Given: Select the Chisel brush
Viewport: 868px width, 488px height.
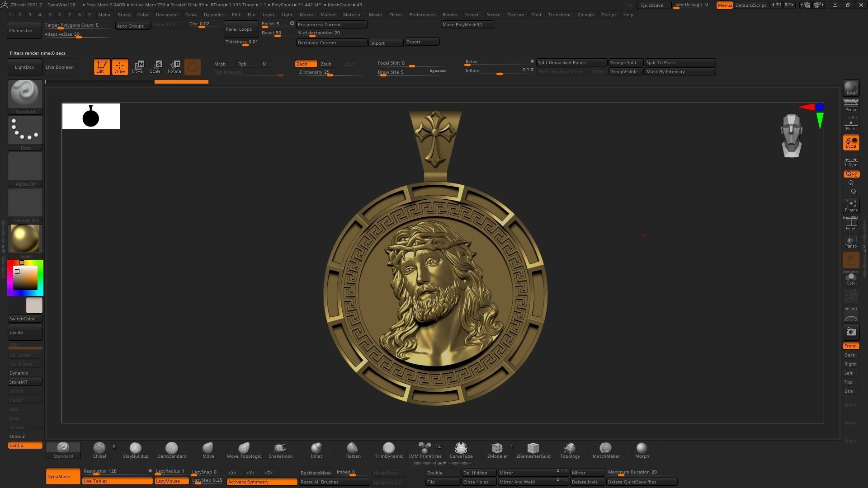Looking at the screenshot, I should coord(99,450).
